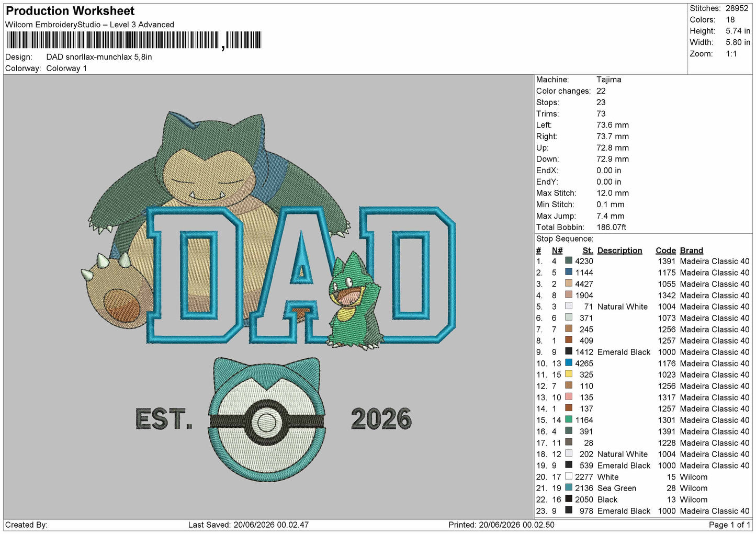Click the "Last Saved: 20/06/2026 00.02.47" footer text
This screenshot has width=756, height=534.
[249, 525]
